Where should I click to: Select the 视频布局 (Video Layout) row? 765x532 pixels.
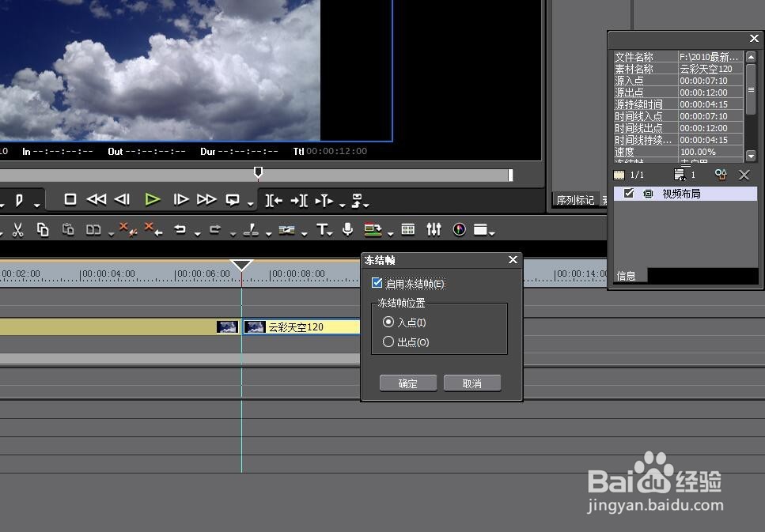(685, 194)
